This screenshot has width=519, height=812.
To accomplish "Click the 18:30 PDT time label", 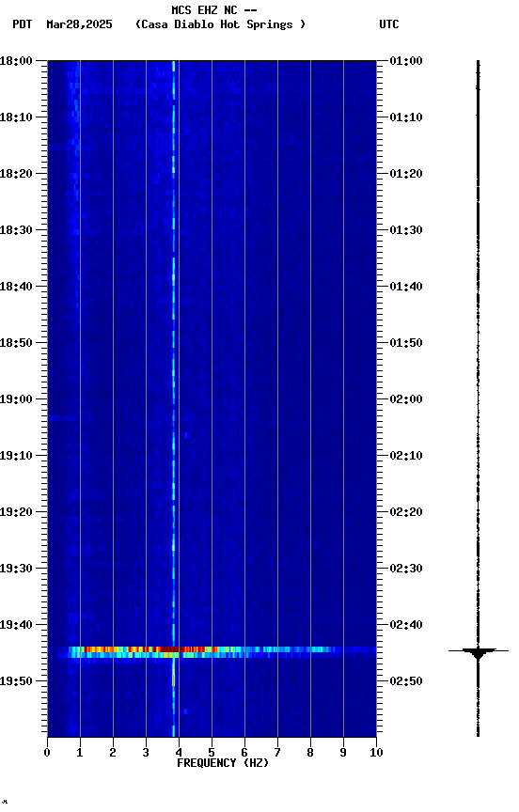I will (x=16, y=230).
